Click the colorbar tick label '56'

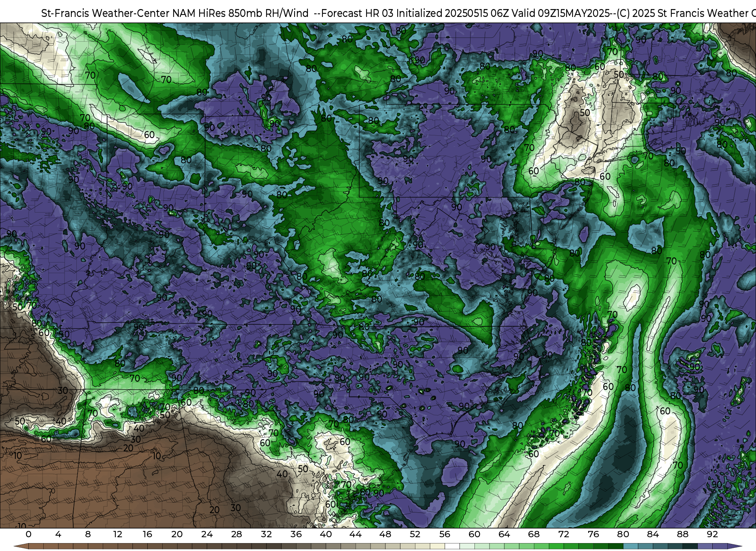pos(445,534)
